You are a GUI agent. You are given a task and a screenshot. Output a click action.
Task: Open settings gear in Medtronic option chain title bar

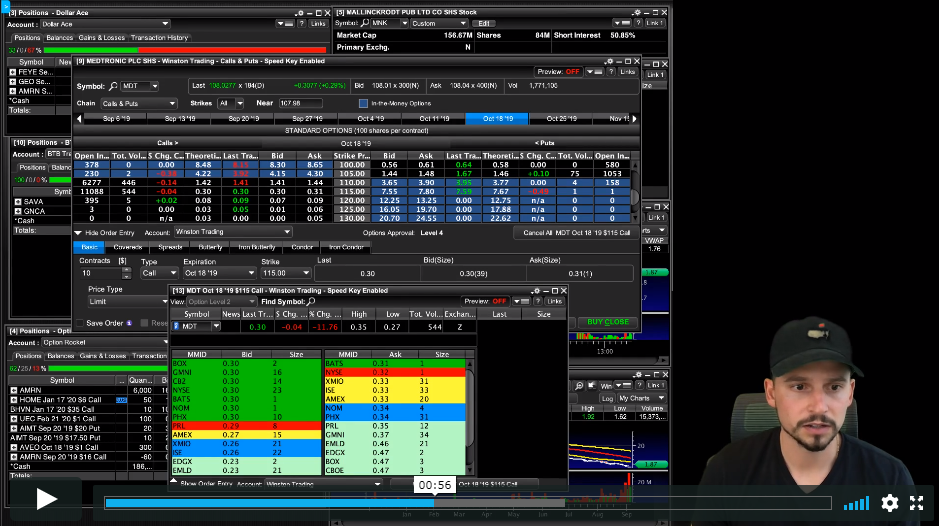608,61
